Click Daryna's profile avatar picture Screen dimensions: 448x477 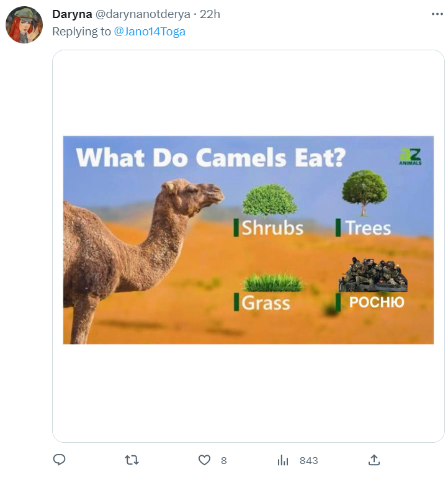pyautogui.click(x=24, y=25)
